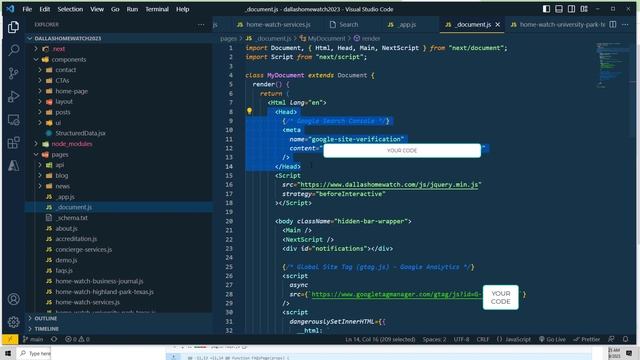The image size is (640, 360).
Task: Click the feedback icon next to Prettier
Action: tap(611, 339)
